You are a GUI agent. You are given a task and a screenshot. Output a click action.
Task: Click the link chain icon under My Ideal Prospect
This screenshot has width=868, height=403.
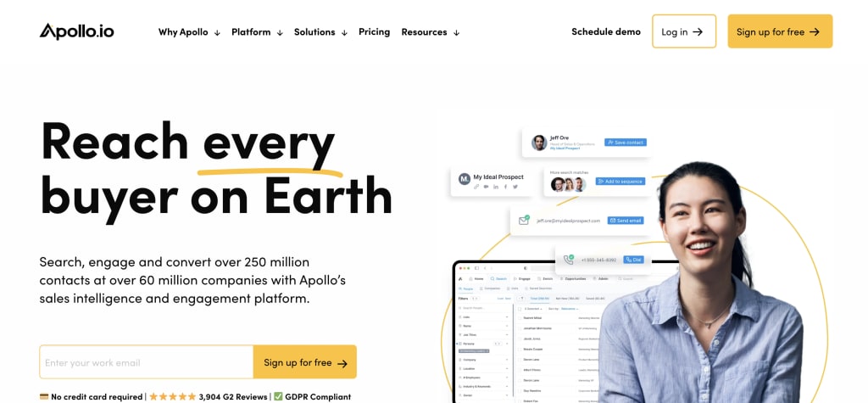[x=476, y=187]
